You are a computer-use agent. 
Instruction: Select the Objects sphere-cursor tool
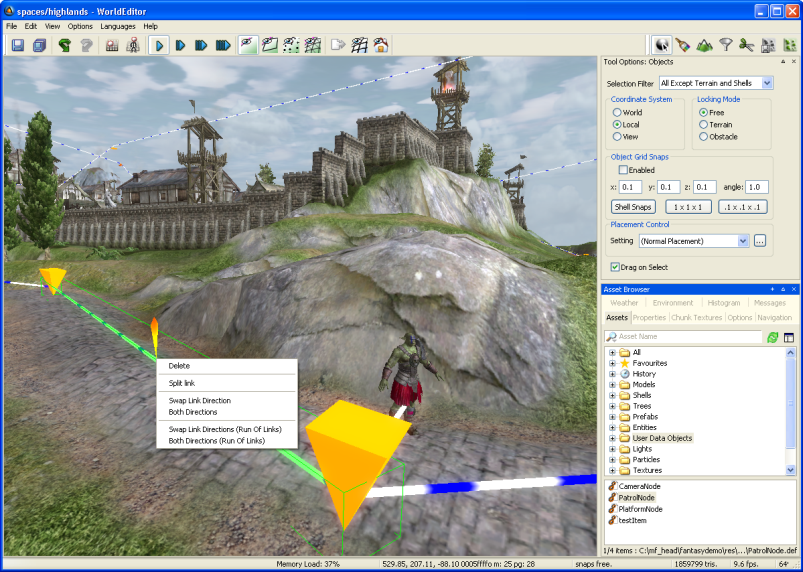click(662, 46)
